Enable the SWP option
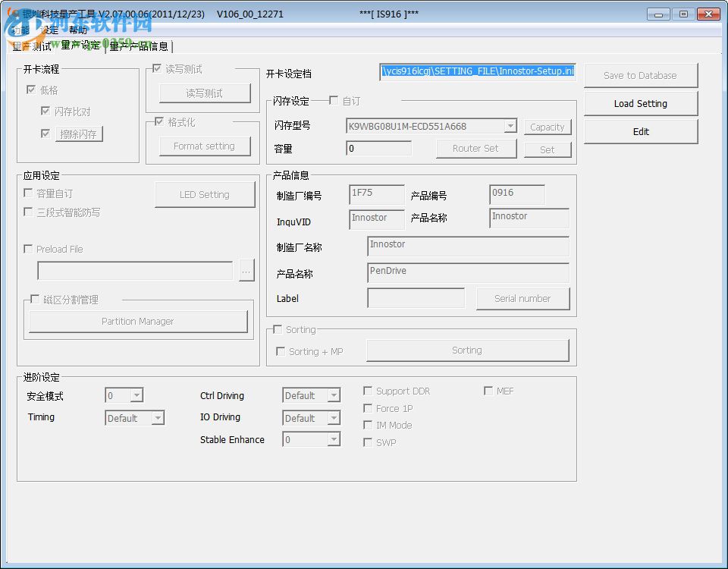 click(369, 442)
